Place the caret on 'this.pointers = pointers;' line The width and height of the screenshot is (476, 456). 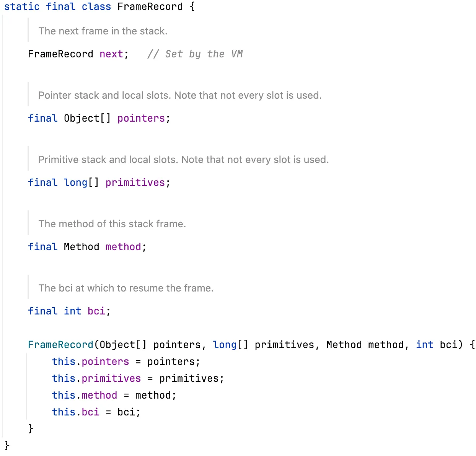pos(126,362)
